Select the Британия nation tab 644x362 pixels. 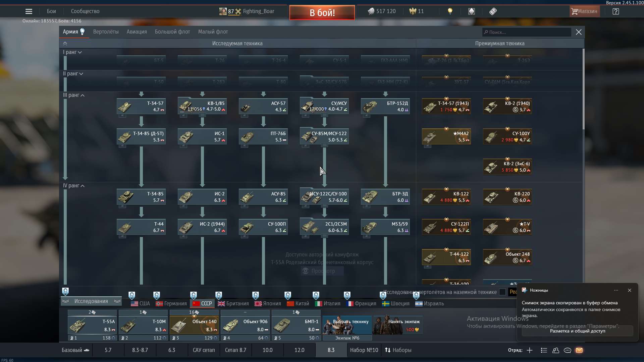click(x=233, y=304)
